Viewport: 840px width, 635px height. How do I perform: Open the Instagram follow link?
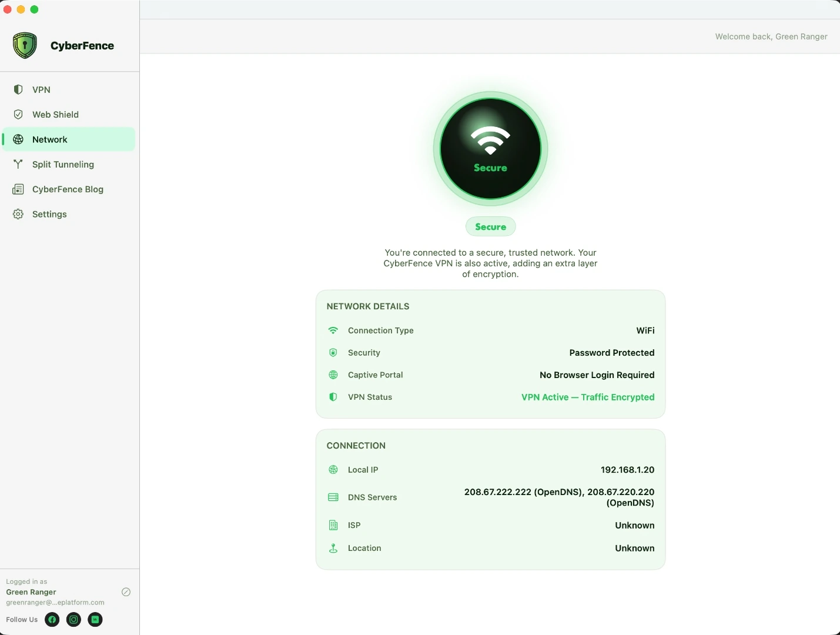point(73,619)
